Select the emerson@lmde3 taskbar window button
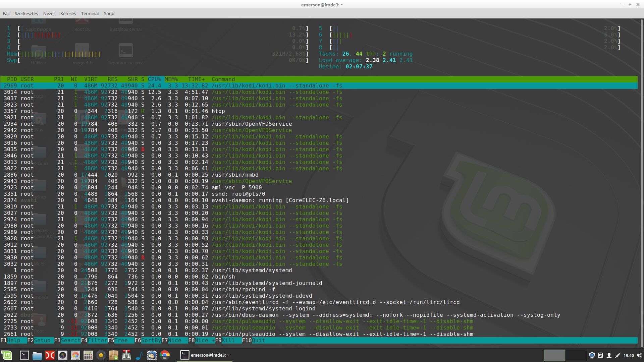644x362 pixels. click(x=205, y=355)
